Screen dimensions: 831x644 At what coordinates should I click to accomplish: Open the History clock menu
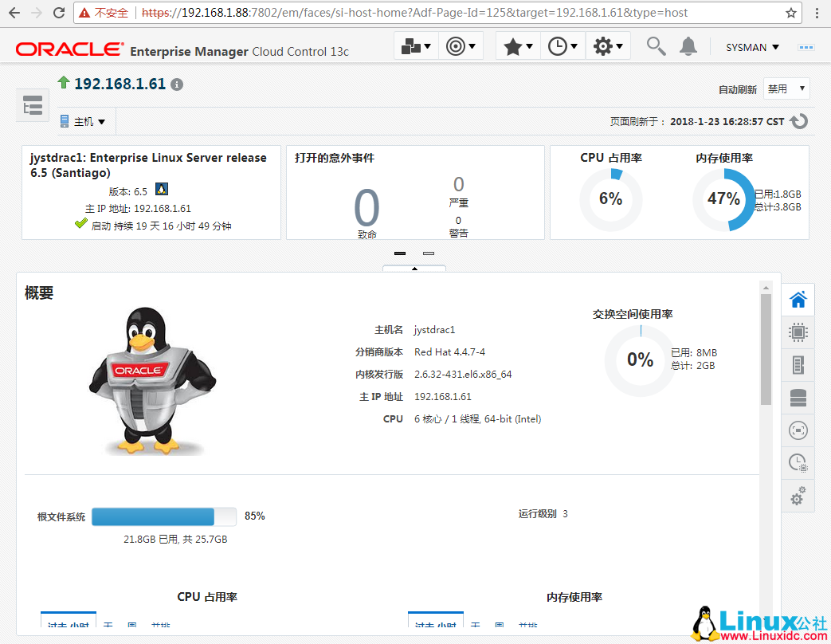[562, 46]
